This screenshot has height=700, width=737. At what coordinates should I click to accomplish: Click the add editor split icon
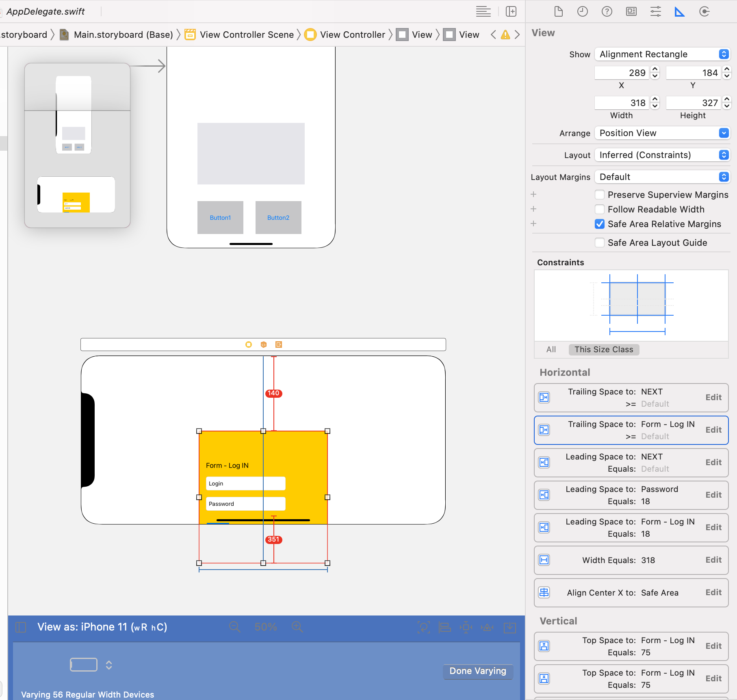click(511, 11)
